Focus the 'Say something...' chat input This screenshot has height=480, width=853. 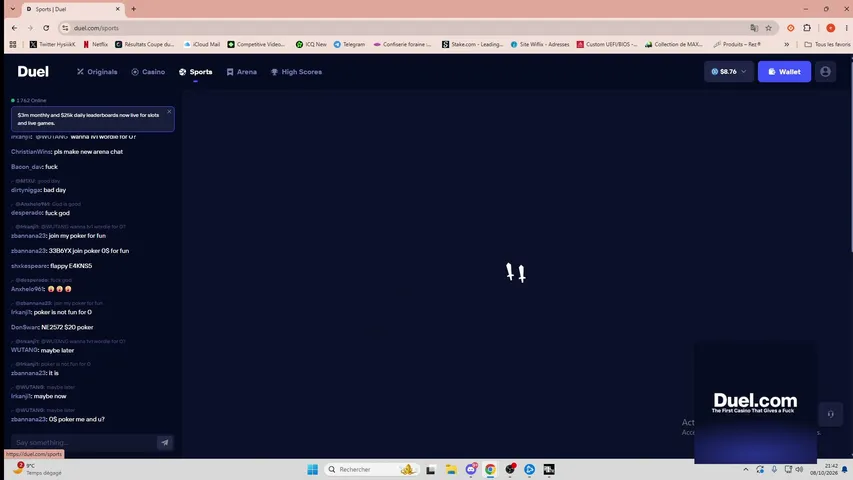84,442
